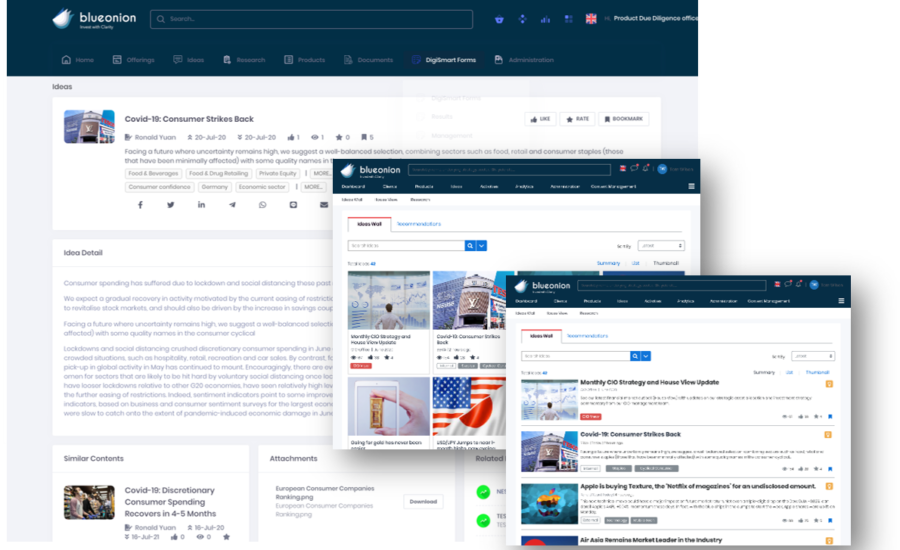The width and height of the screenshot is (900, 550).
Task: Open the chat messages icon in middle window header
Action: (x=634, y=169)
